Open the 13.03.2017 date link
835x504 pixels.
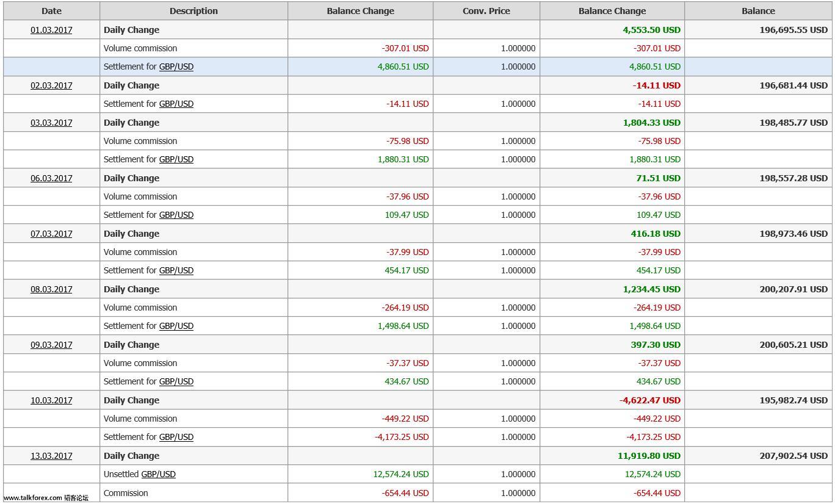(51, 456)
